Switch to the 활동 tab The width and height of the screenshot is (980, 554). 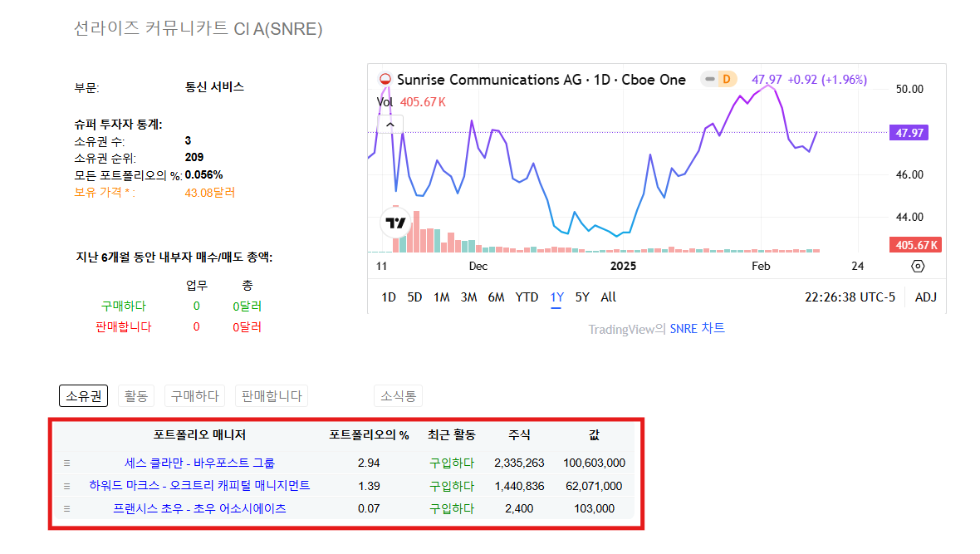click(x=135, y=396)
